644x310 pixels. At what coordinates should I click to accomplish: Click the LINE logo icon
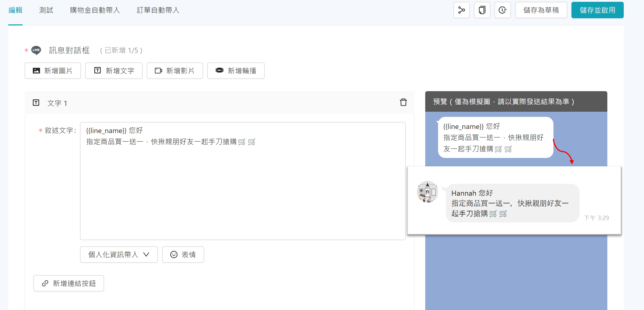point(36,50)
